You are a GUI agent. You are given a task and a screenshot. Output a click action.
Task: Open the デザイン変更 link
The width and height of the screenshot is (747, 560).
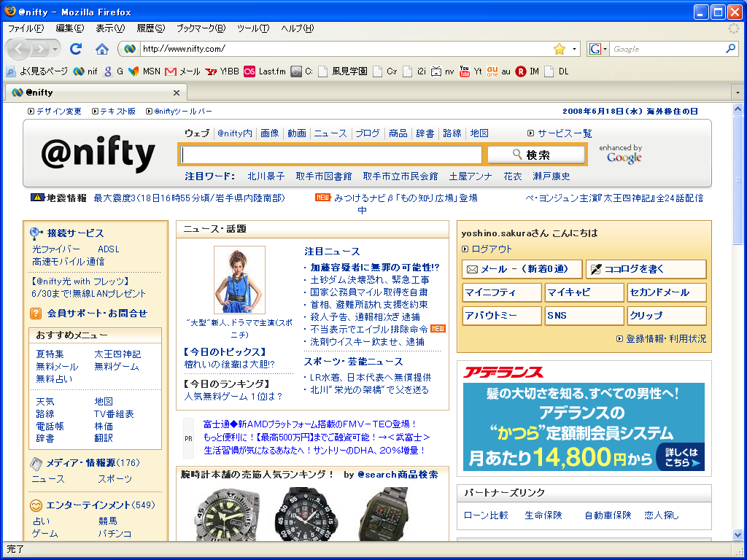coord(58,112)
